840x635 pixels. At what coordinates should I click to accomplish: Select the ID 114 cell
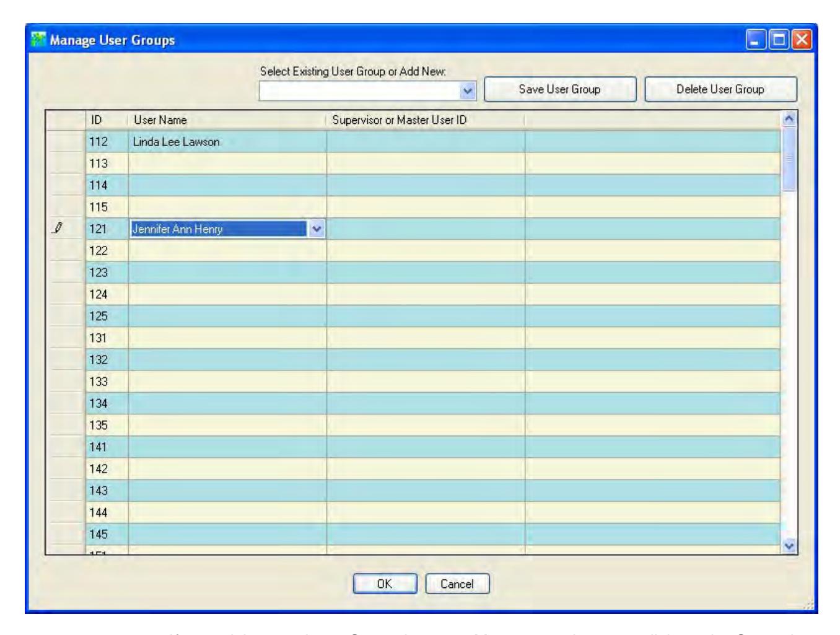coord(107,185)
